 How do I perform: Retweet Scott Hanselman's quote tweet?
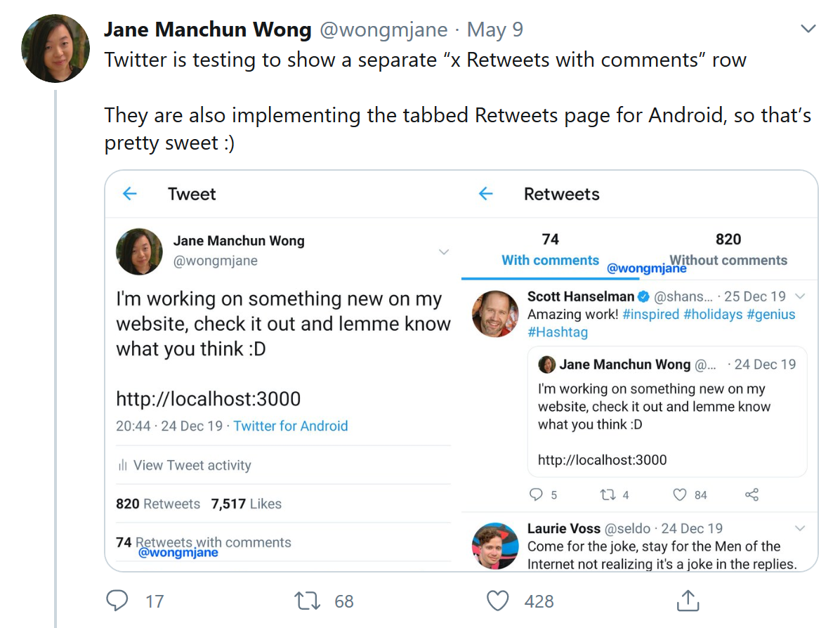tap(608, 495)
